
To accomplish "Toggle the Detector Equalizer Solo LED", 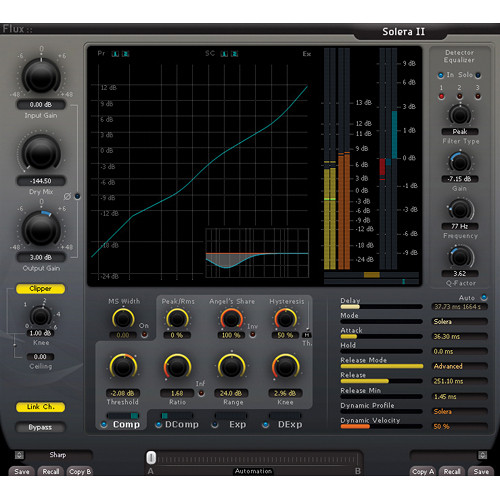I will tap(478, 75).
